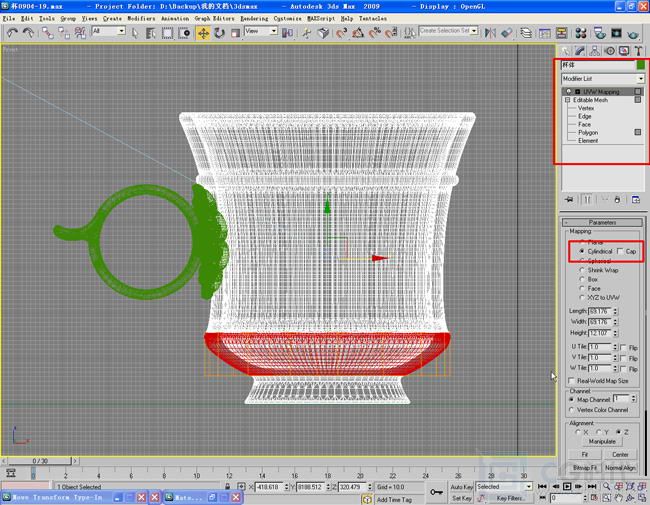Open Select by Name dialog icon
This screenshot has height=505, width=650.
[x=151, y=33]
